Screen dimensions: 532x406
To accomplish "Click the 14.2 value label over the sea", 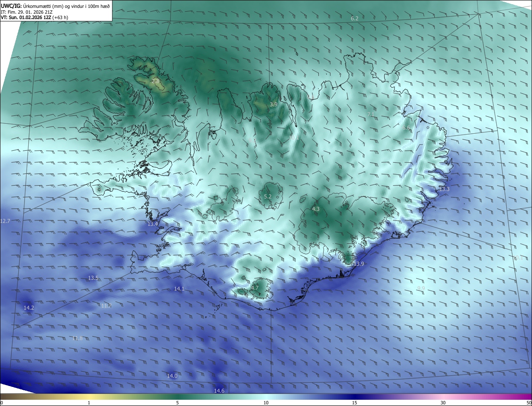I will pos(29,308).
